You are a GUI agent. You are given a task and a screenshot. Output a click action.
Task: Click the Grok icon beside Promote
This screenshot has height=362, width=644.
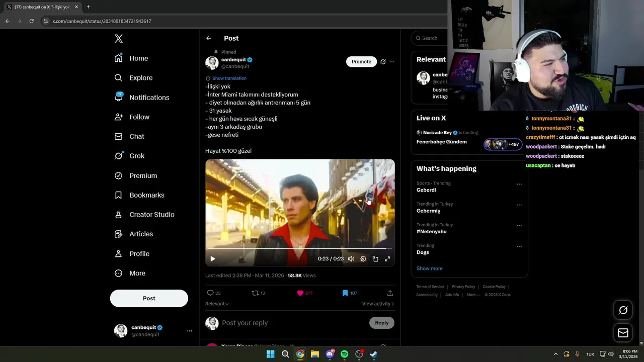(383, 62)
